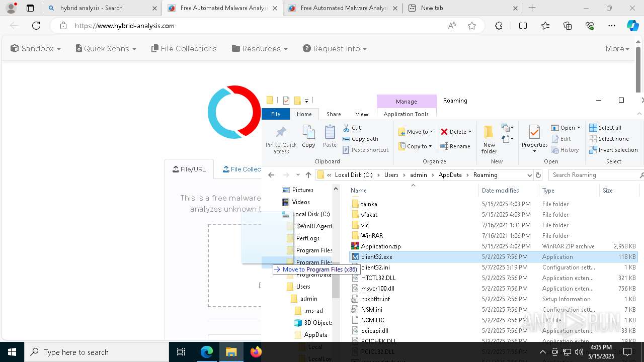
Task: Select Pictures in the navigation pane
Action: 302,190
